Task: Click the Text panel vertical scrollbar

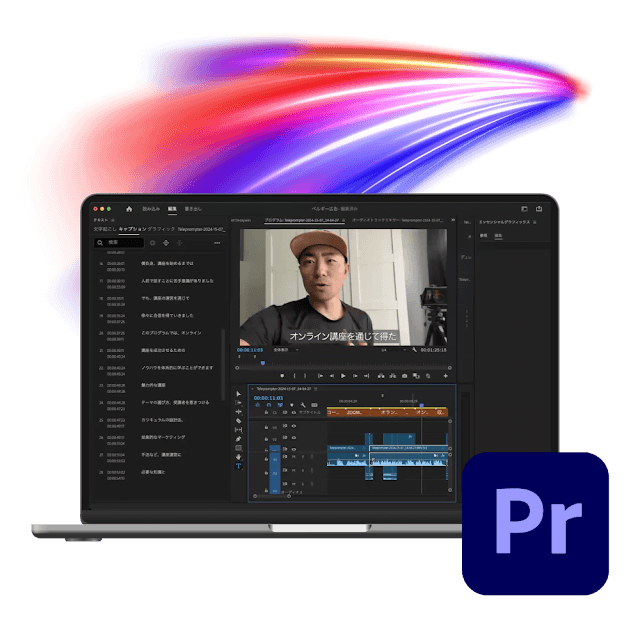Action: 223,364
